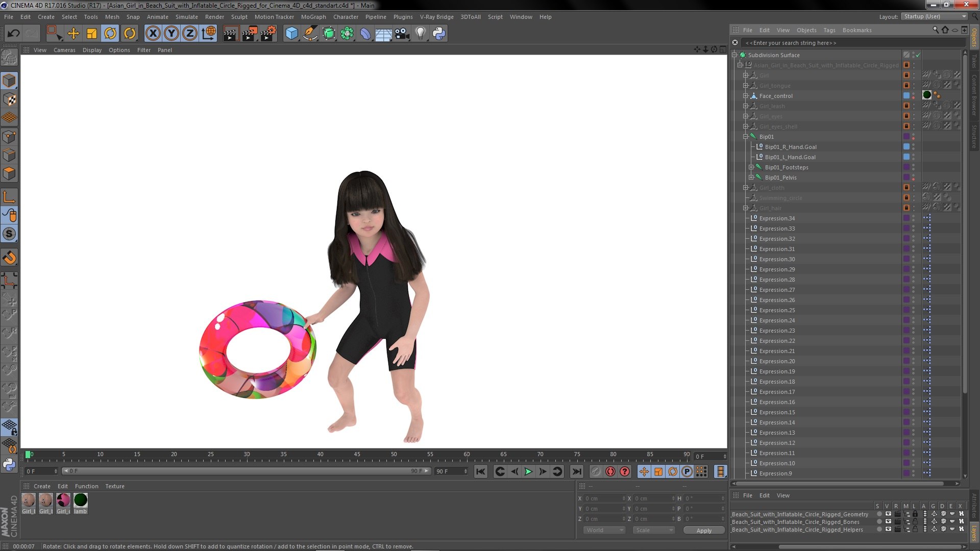Click Apply in Coordinates panel
Viewport: 980px width, 551px height.
704,531
